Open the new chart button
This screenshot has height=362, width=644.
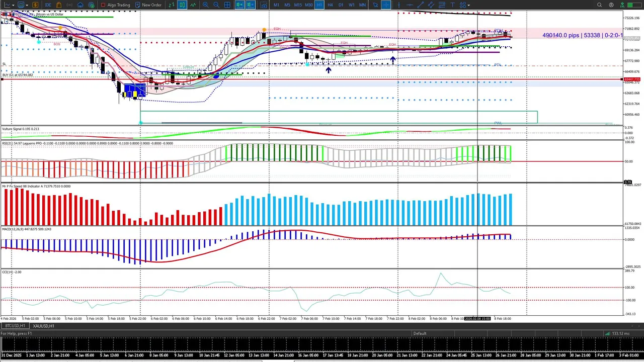(7, 5)
